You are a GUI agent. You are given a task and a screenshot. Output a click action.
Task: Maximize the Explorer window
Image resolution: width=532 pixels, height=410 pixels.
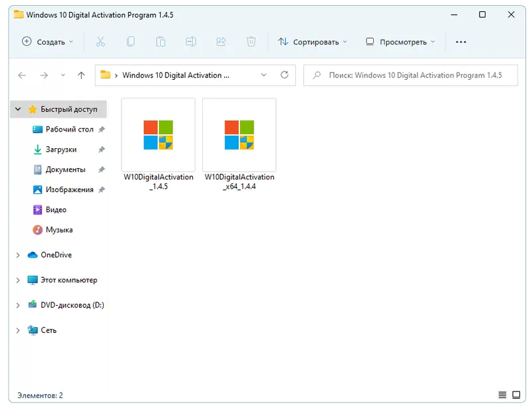[x=482, y=15]
